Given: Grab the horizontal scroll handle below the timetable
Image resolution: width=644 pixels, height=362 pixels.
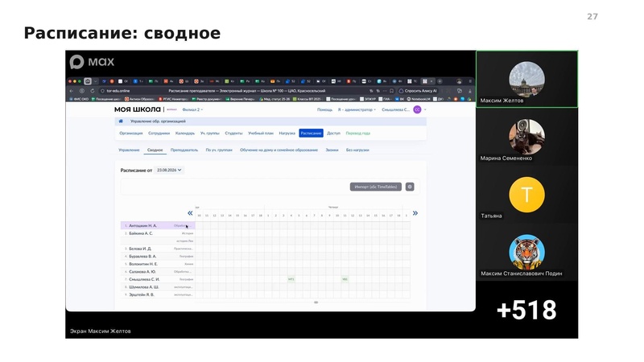Looking at the screenshot, I should (316, 302).
